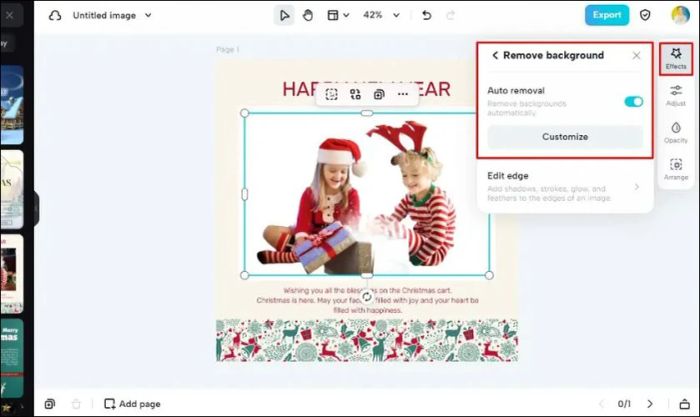Close the Remove background panel

coord(636,55)
